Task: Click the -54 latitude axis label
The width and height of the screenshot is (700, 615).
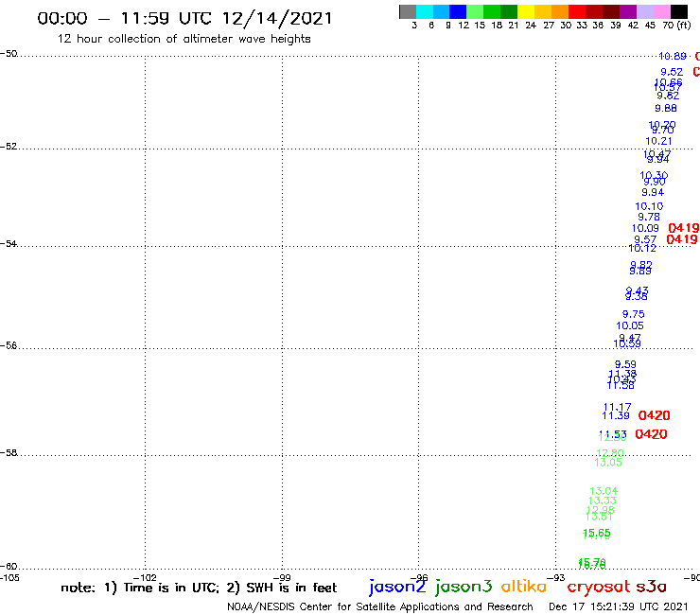Action: click(x=9, y=244)
